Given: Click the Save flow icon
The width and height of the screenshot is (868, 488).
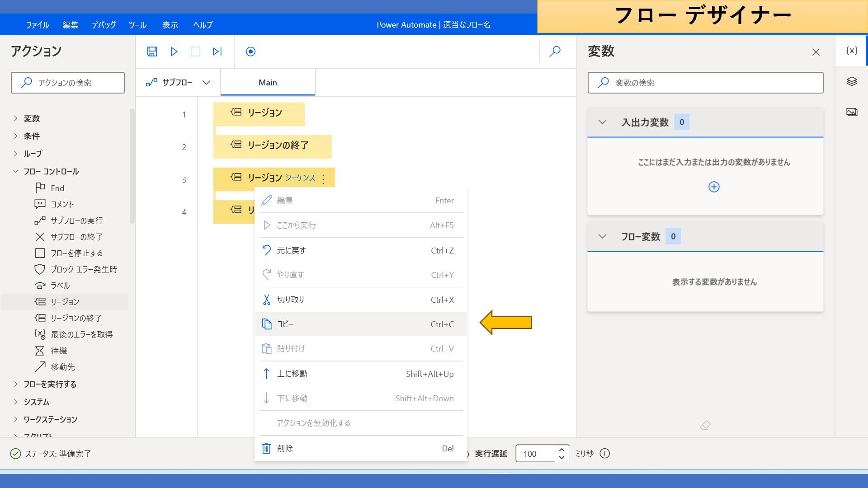Looking at the screenshot, I should click(x=152, y=52).
